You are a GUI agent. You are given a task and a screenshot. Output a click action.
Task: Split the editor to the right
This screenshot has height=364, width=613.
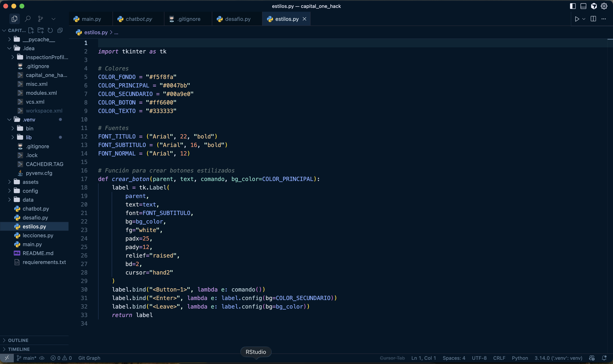coord(593,19)
